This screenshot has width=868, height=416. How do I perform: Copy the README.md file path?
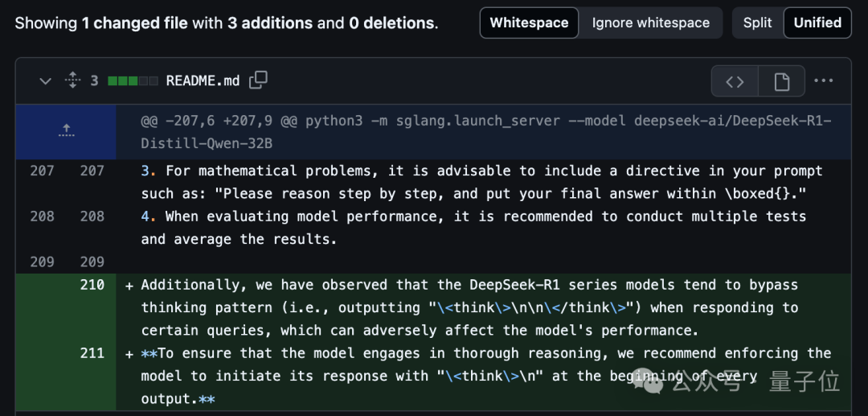pyautogui.click(x=258, y=80)
